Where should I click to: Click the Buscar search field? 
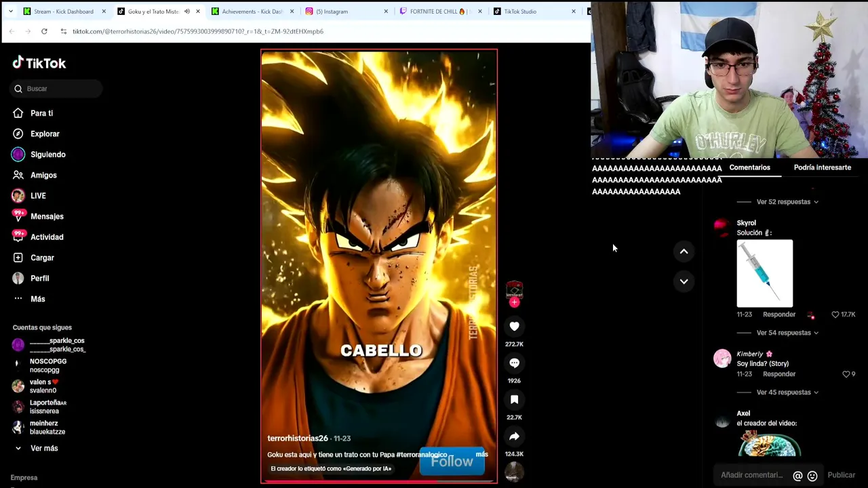coord(56,89)
